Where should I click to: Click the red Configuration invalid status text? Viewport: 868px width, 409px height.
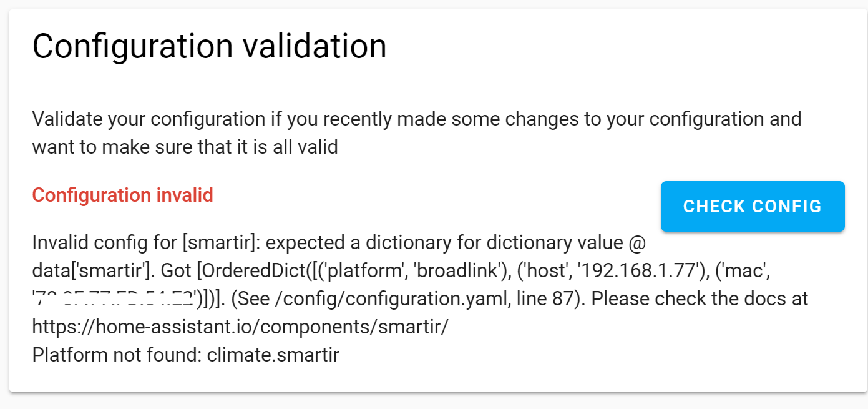point(122,195)
